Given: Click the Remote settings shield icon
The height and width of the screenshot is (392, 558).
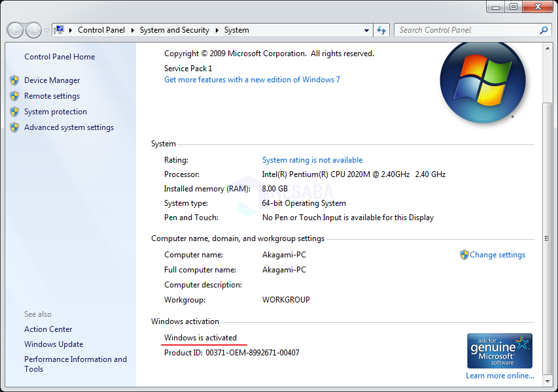Looking at the screenshot, I should point(14,96).
